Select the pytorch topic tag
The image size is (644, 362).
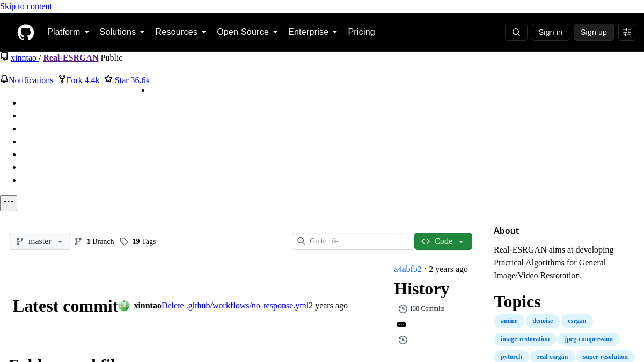tap(511, 357)
